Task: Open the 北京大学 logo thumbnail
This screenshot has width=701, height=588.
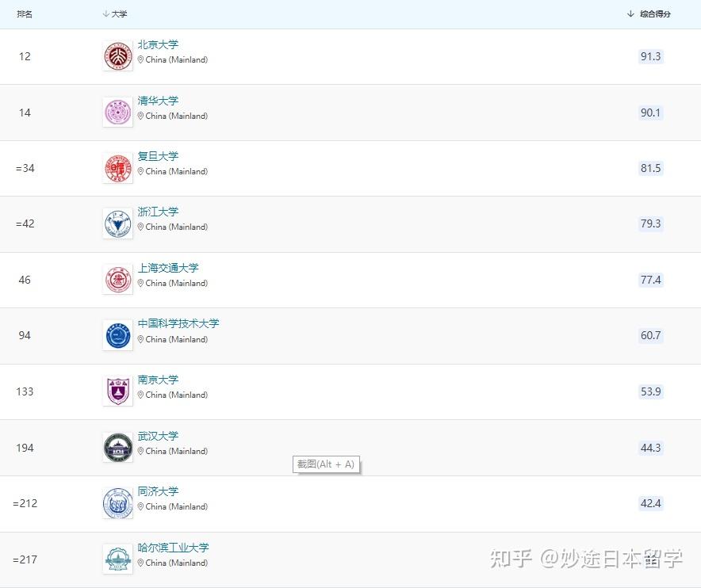Action: click(118, 55)
